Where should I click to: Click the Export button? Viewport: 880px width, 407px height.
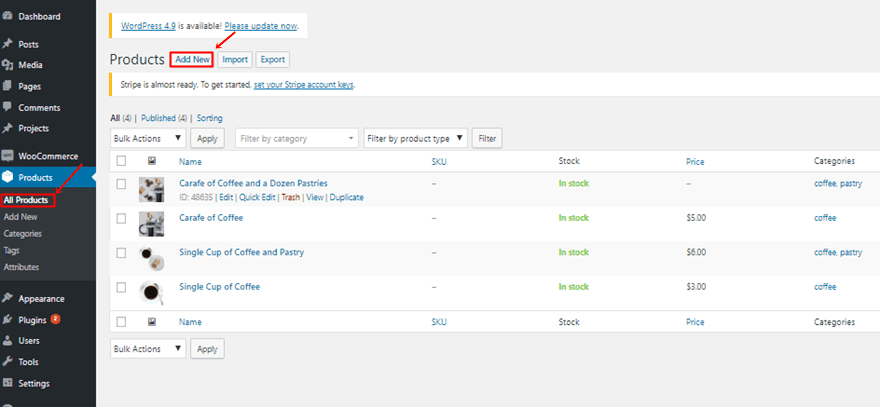(x=273, y=60)
